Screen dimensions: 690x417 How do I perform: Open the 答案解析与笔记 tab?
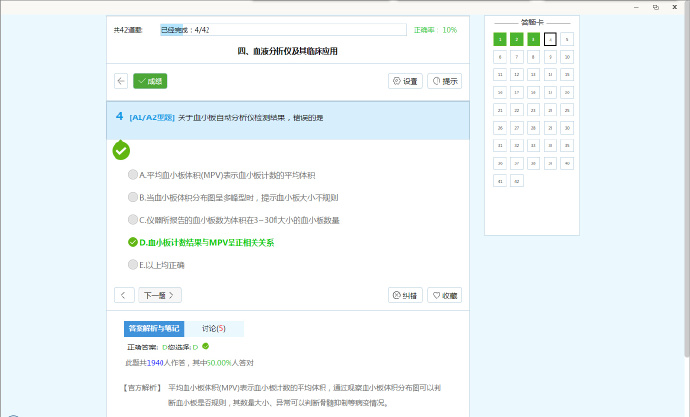[x=153, y=328]
